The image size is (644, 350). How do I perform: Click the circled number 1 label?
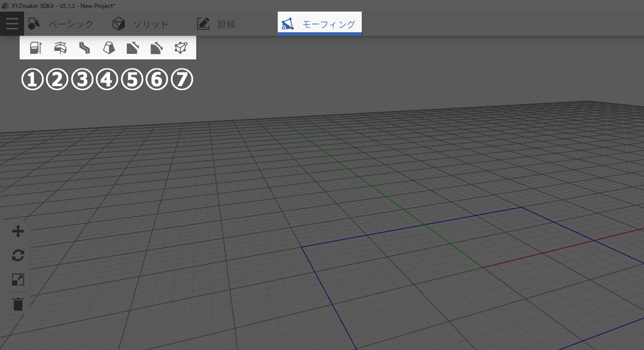[32, 80]
